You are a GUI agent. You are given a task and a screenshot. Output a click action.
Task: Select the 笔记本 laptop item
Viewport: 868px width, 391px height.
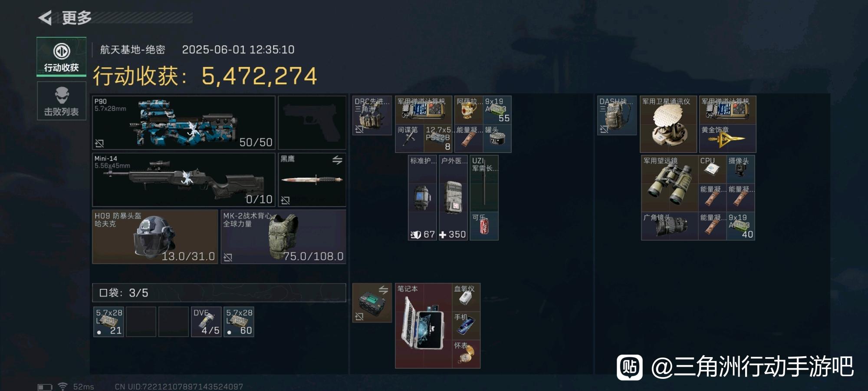[423, 326]
